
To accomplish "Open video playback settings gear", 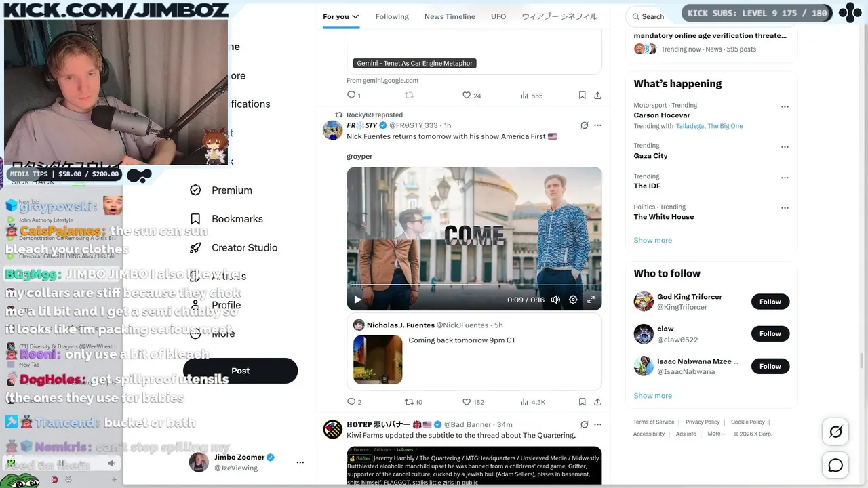I will [573, 300].
